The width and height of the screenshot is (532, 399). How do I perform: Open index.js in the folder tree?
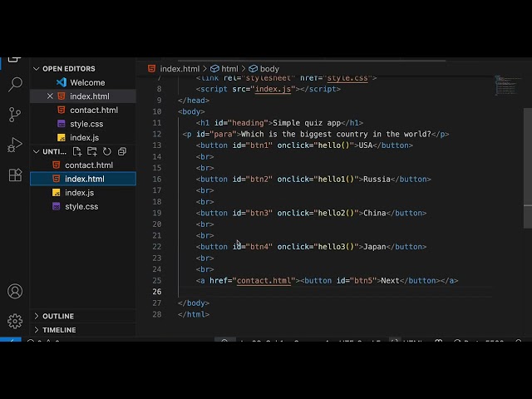83,193
